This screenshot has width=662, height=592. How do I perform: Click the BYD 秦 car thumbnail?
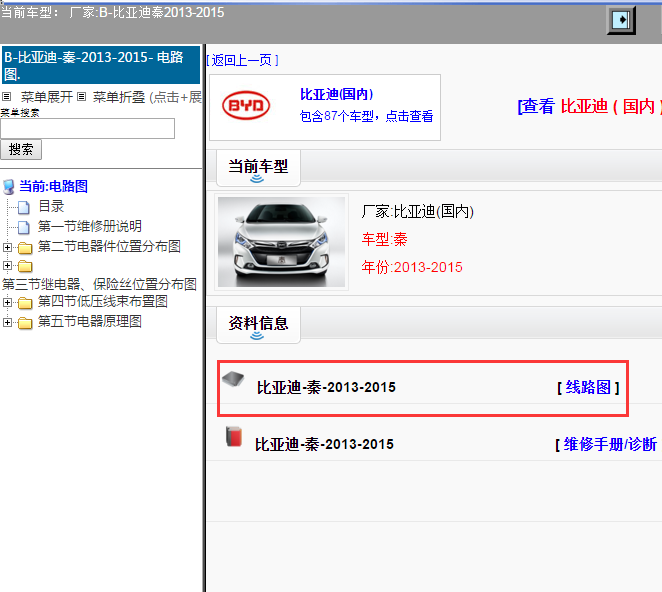(x=282, y=242)
